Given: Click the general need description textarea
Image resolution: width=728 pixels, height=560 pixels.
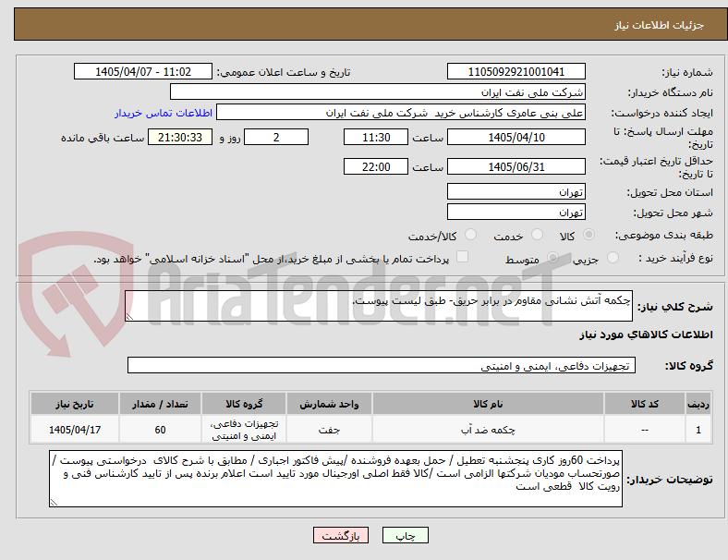Looking at the screenshot, I should (379, 306).
